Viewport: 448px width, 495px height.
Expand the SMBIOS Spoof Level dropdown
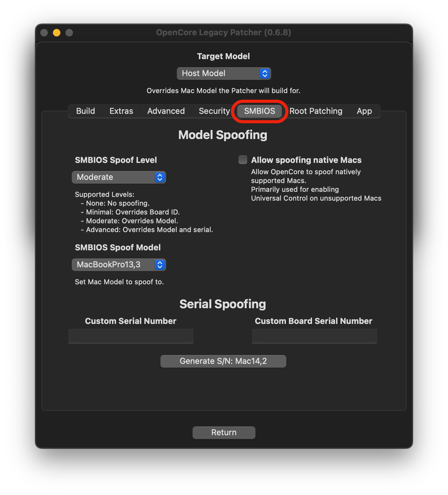[119, 177]
